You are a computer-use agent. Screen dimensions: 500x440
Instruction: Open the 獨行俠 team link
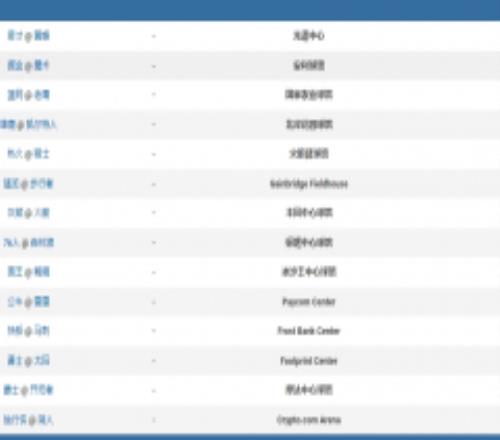[15, 420]
